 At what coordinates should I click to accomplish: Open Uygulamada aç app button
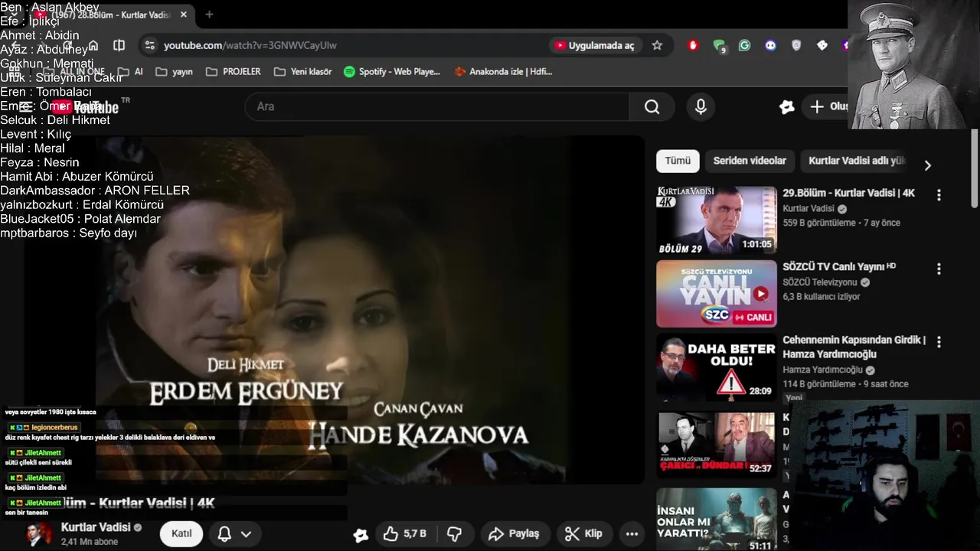[594, 46]
